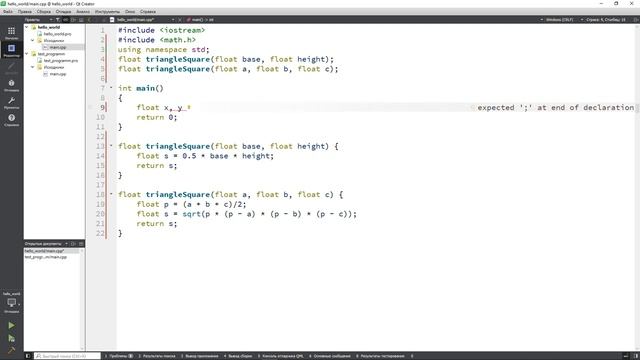Open the Edit menu
This screenshot has height=360, width=640.
(24, 12)
